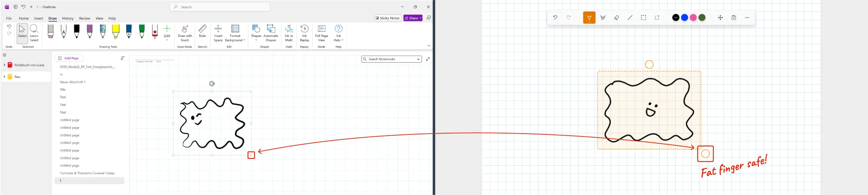Open the Customize Quick Access Toolbar arrow
Screen dimensions: 868x195
pos(31,7)
